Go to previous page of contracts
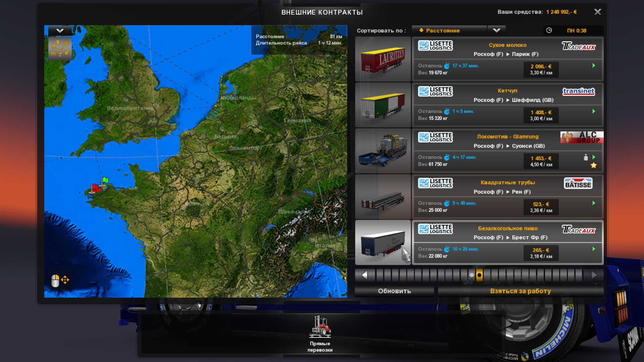Screen dimensions: 644x362 [365, 275]
